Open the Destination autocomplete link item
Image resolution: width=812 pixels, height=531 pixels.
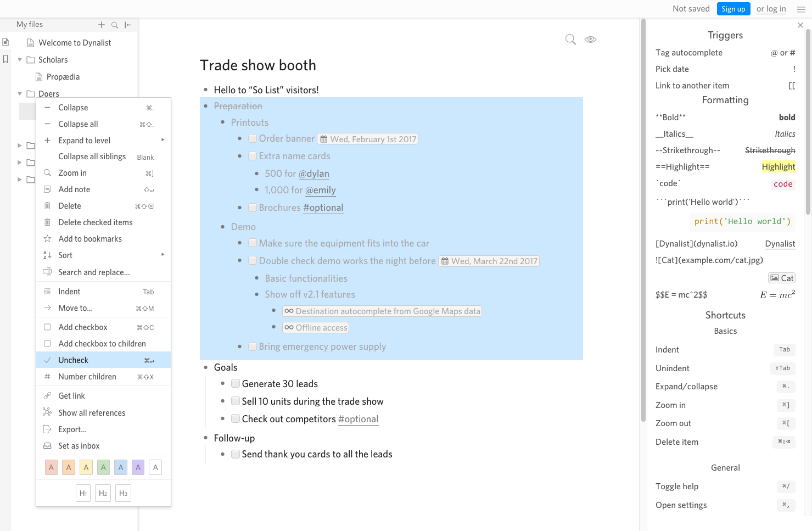click(x=382, y=311)
